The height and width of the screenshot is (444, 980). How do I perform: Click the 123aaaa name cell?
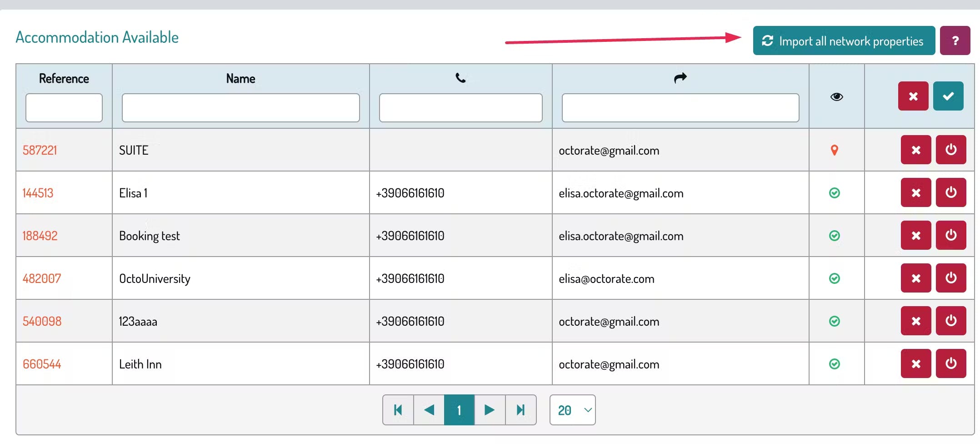pos(241,321)
